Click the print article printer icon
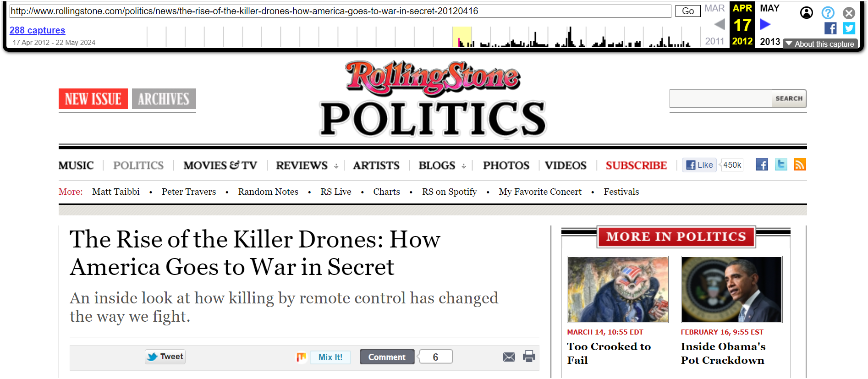Viewport: 868px width, 379px height. pos(529,357)
